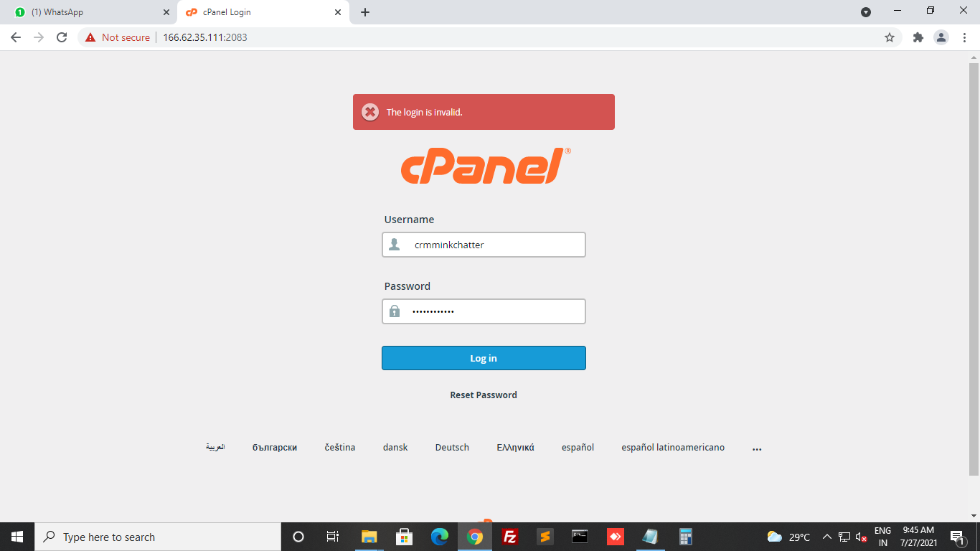
Task: Show more languages with the ellipsis
Action: (x=757, y=448)
